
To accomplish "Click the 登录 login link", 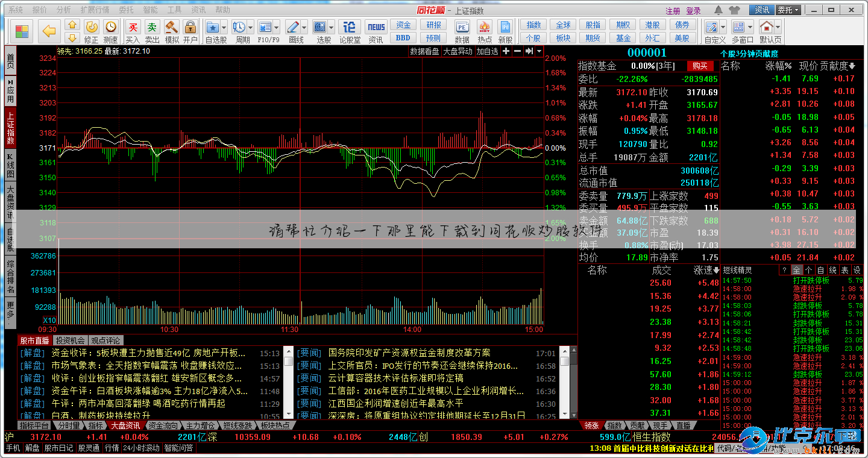I will pos(694,11).
